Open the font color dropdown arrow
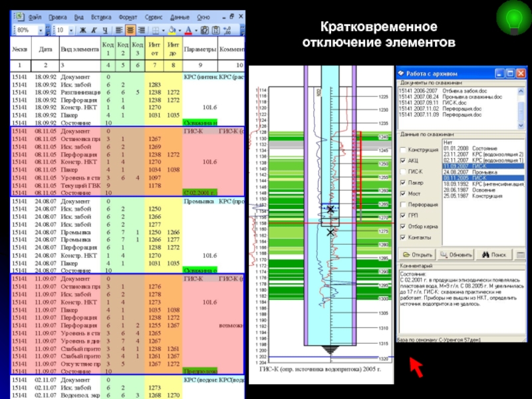Image resolution: width=532 pixels, height=399 pixels. point(198,31)
